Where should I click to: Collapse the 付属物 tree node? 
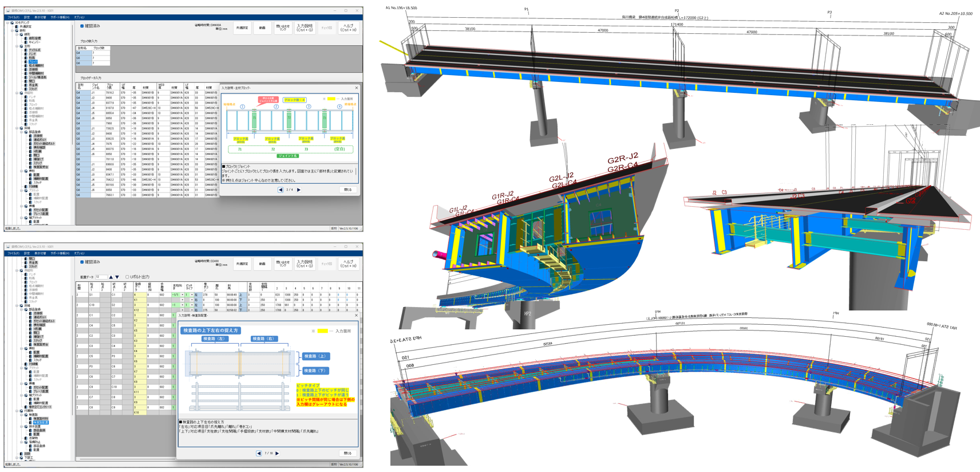(x=17, y=411)
